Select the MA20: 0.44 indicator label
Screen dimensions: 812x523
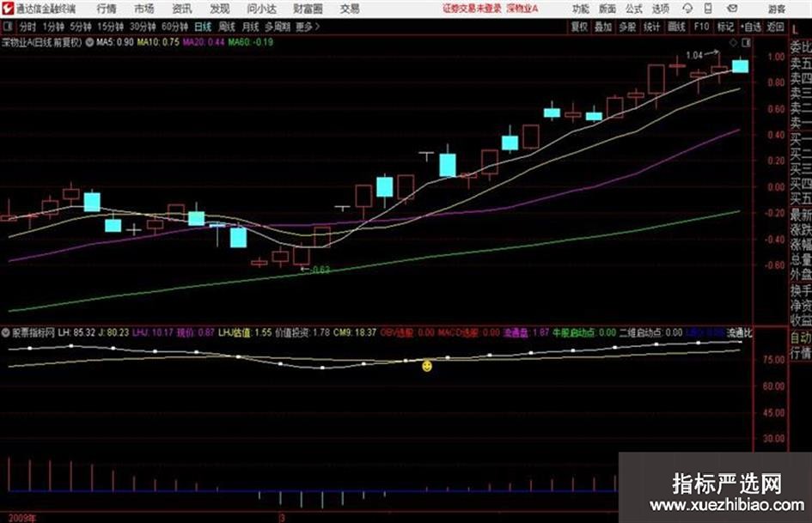pyautogui.click(x=204, y=42)
